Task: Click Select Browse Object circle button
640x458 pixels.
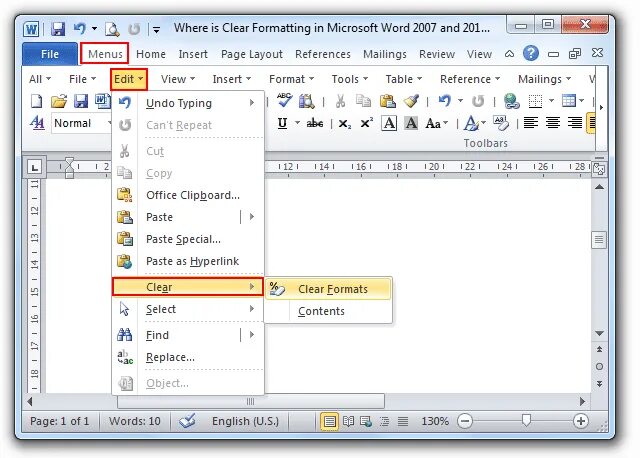Action: tap(599, 367)
